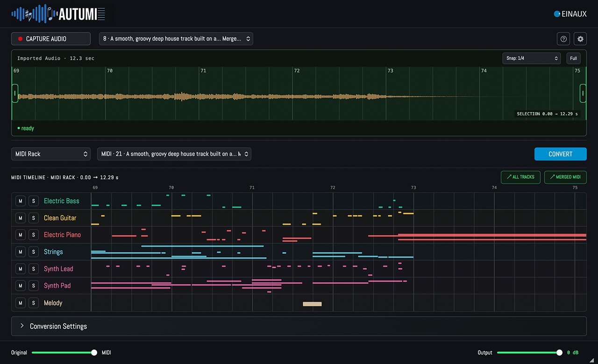Click the Synth Pad track name
The width and height of the screenshot is (598, 364).
[x=57, y=286]
